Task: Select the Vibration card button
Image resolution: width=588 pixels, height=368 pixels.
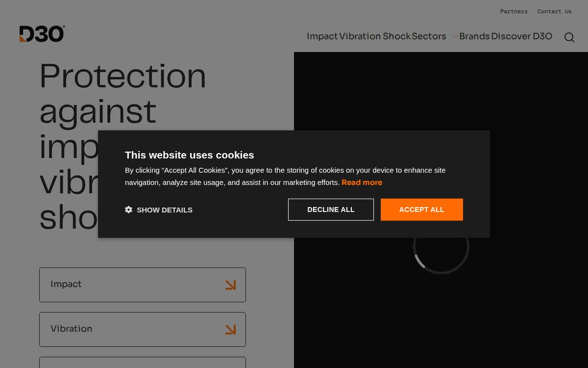Action: tap(143, 329)
